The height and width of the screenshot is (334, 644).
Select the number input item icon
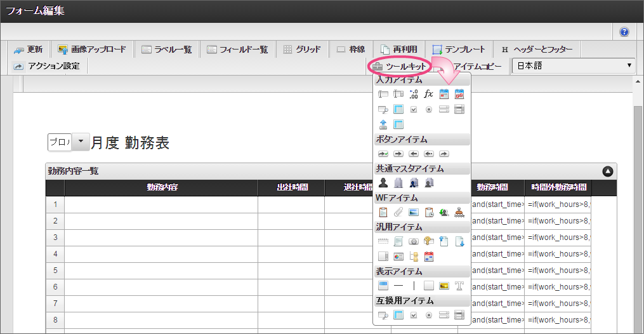(x=414, y=94)
